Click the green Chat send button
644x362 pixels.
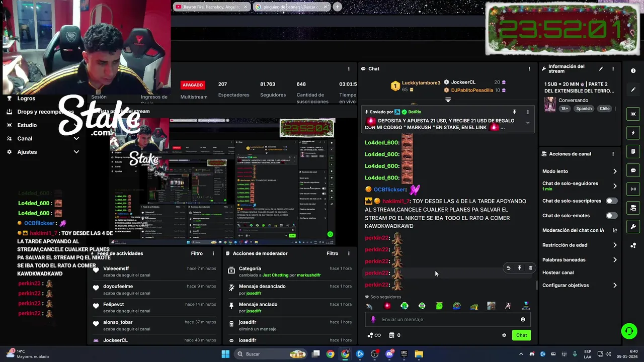pyautogui.click(x=521, y=335)
